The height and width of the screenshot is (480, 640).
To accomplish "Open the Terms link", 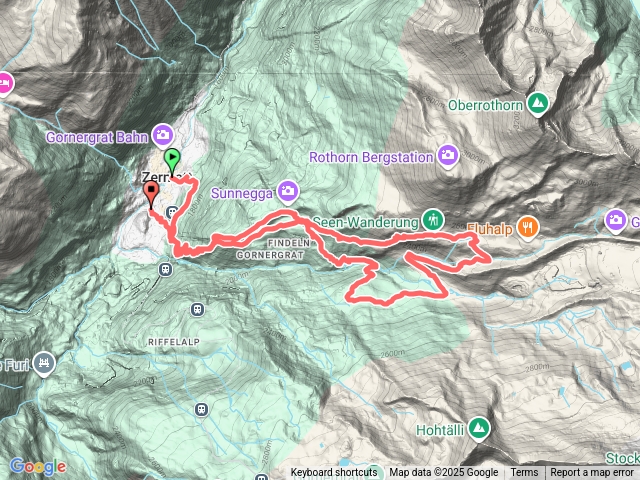I will click(x=524, y=473).
